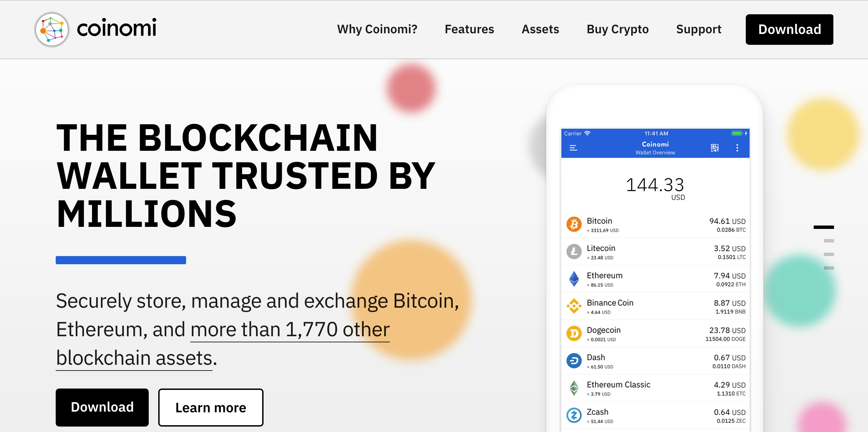This screenshot has height=432, width=868.
Task: Open the Why Coinomi? navigation item
Action: [x=377, y=29]
